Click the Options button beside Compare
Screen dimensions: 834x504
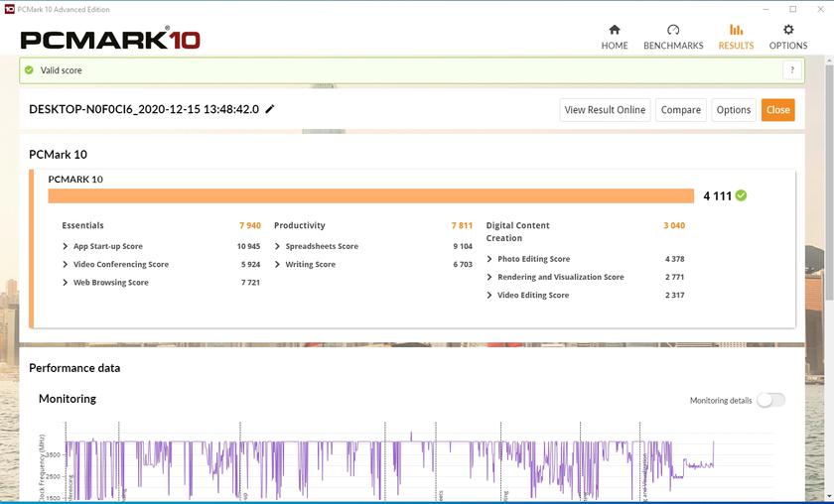pyautogui.click(x=734, y=110)
